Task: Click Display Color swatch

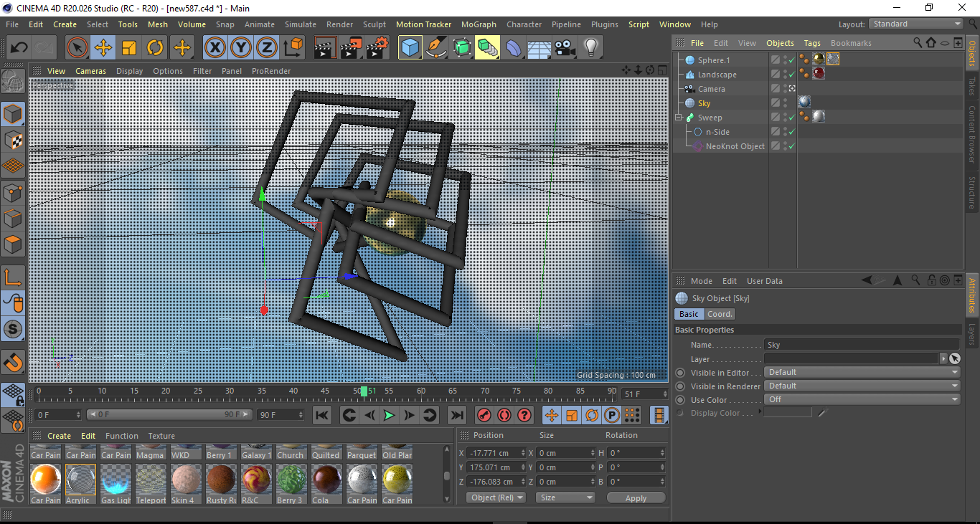Action: click(x=788, y=413)
